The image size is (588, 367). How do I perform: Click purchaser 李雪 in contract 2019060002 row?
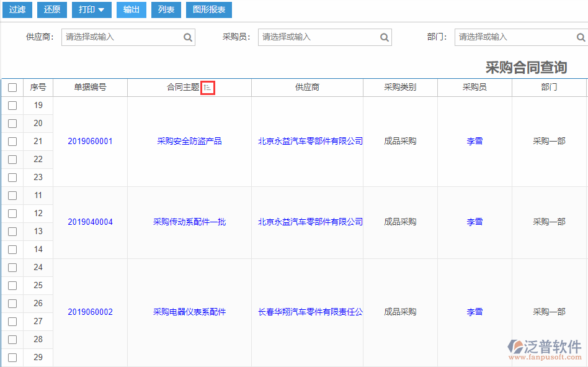[474, 312]
